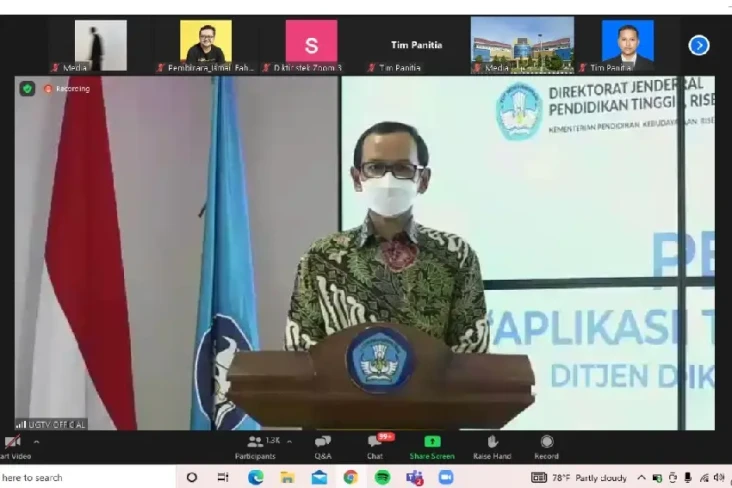Start recording with the Record button
The height and width of the screenshot is (488, 732).
click(547, 447)
